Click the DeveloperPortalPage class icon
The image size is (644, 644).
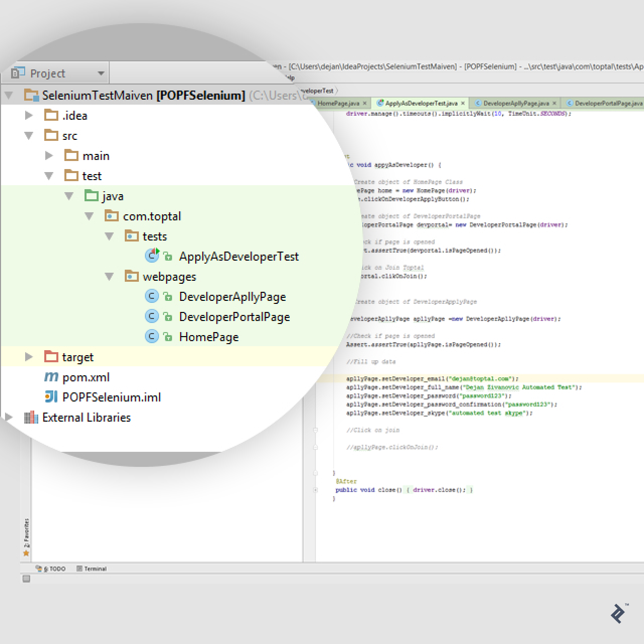tap(152, 316)
